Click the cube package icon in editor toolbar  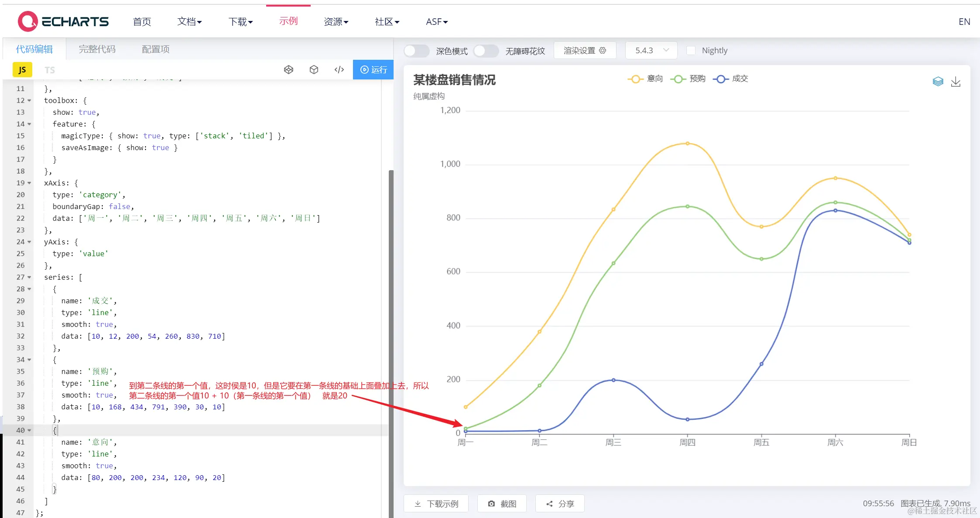click(x=314, y=70)
